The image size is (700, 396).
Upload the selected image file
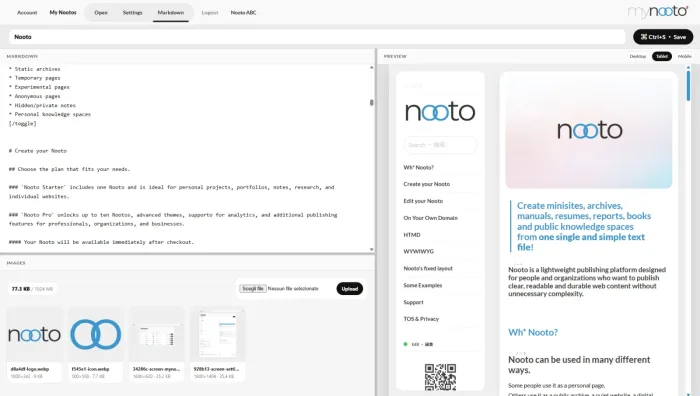coord(350,289)
